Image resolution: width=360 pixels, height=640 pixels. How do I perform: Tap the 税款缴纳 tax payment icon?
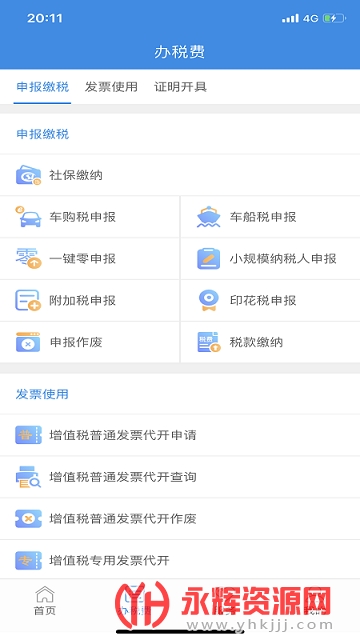click(x=209, y=342)
